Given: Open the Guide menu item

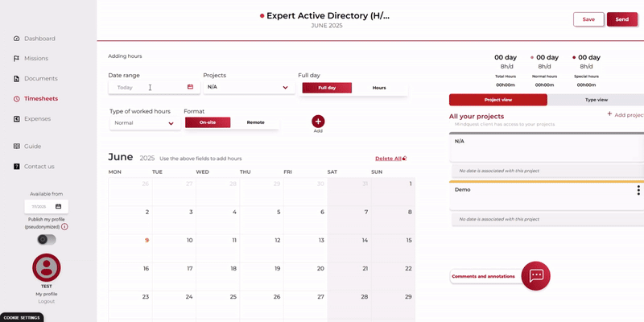Looking at the screenshot, I should click(32, 147).
